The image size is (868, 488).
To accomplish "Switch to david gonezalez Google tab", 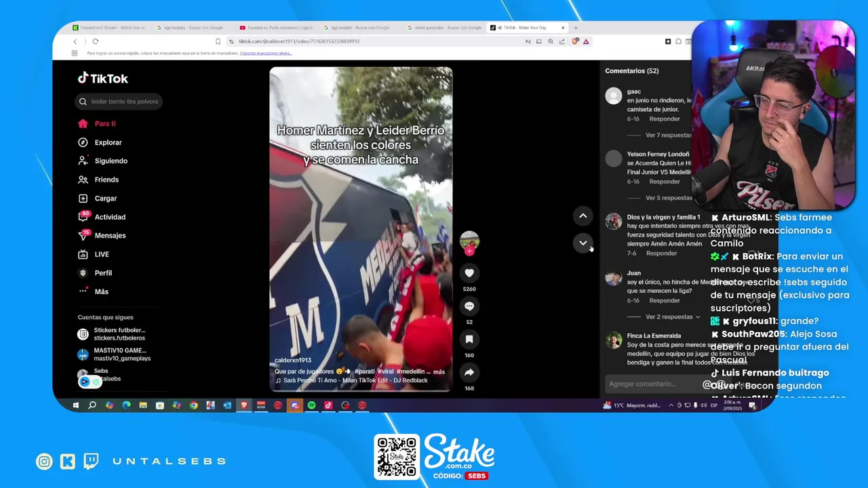I will pos(443,28).
